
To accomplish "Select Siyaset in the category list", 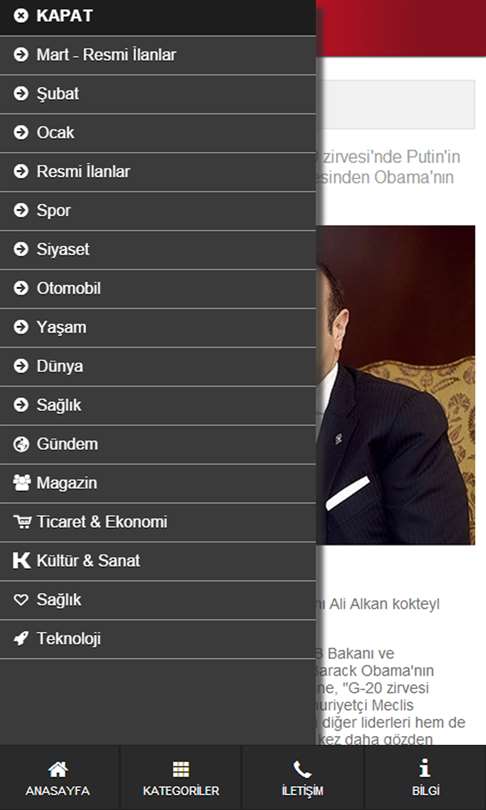I will coord(158,250).
